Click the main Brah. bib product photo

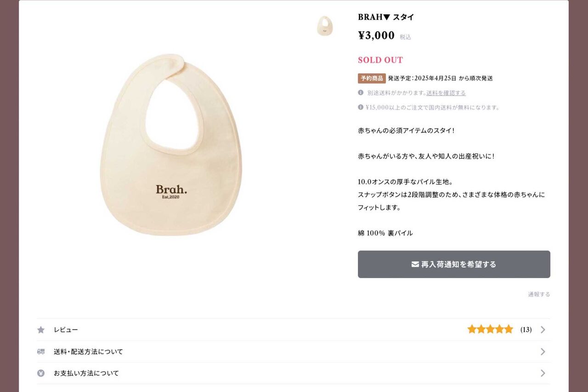pos(171,145)
